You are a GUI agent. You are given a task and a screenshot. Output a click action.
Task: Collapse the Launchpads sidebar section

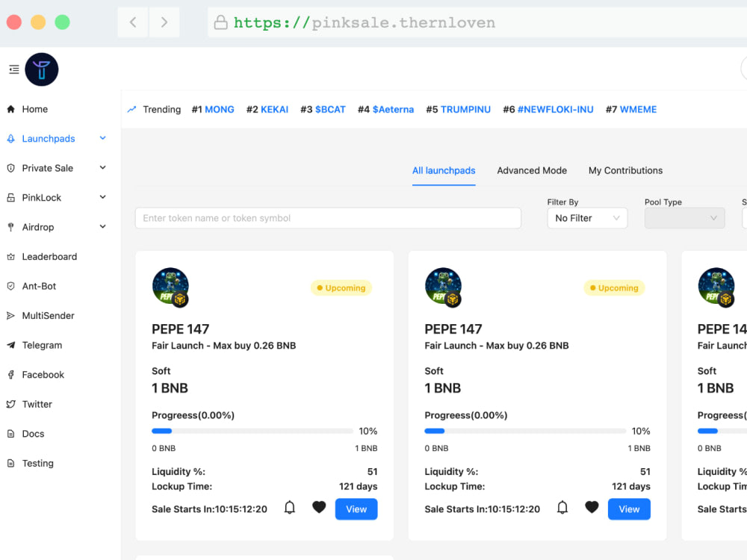tap(102, 138)
